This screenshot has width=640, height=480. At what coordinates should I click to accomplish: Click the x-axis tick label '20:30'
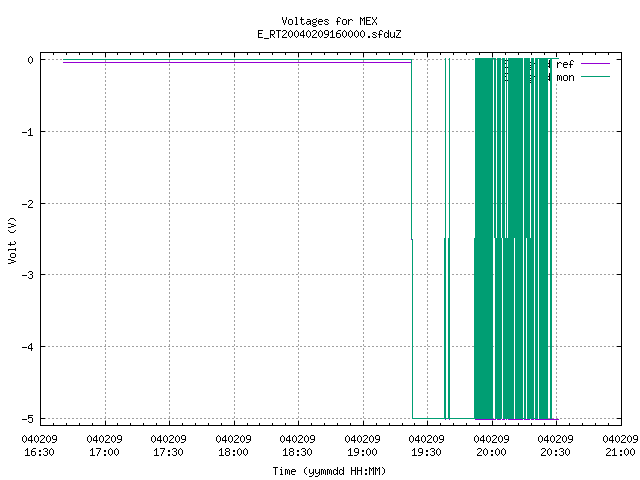pyautogui.click(x=555, y=452)
